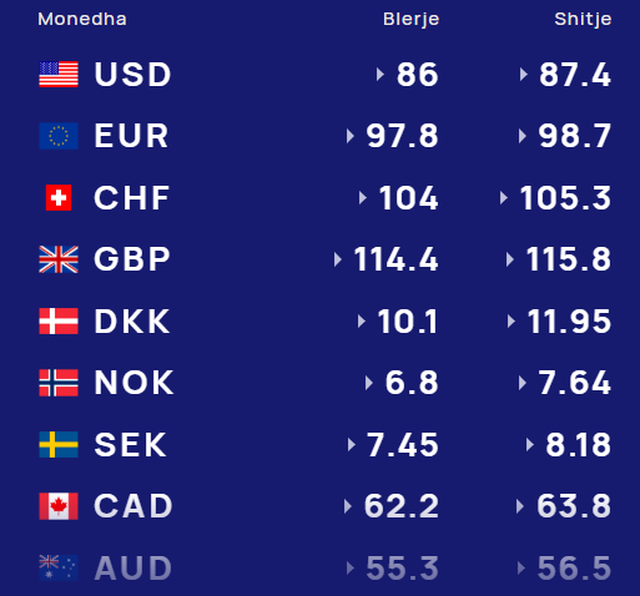Select the SEK currency label
Image resolution: width=640 pixels, height=596 pixels.
(x=131, y=445)
